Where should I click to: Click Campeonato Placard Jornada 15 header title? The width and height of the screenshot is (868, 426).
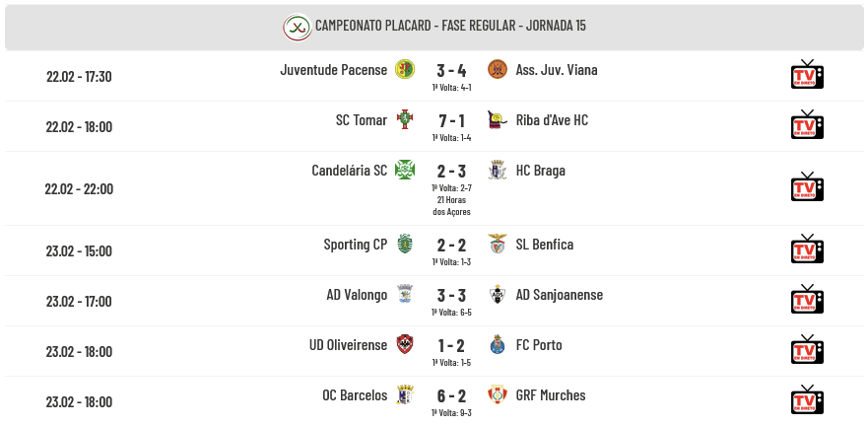(450, 26)
